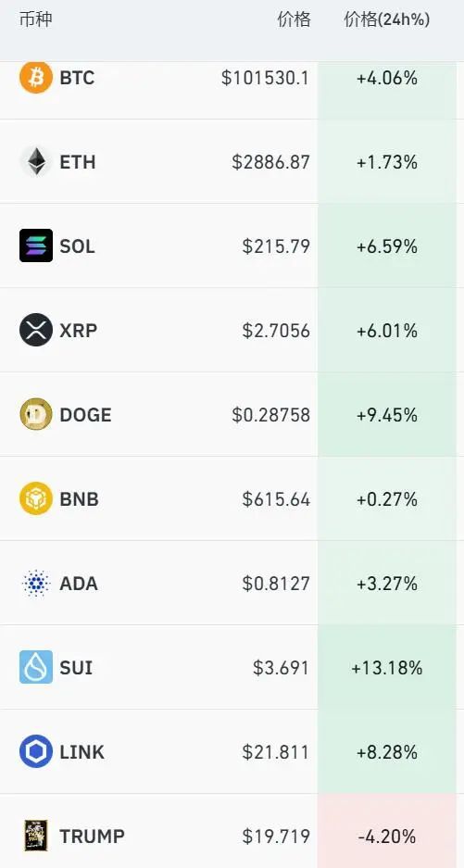Open the BTC ticker name
The width and height of the screenshot is (464, 868).
(77, 78)
